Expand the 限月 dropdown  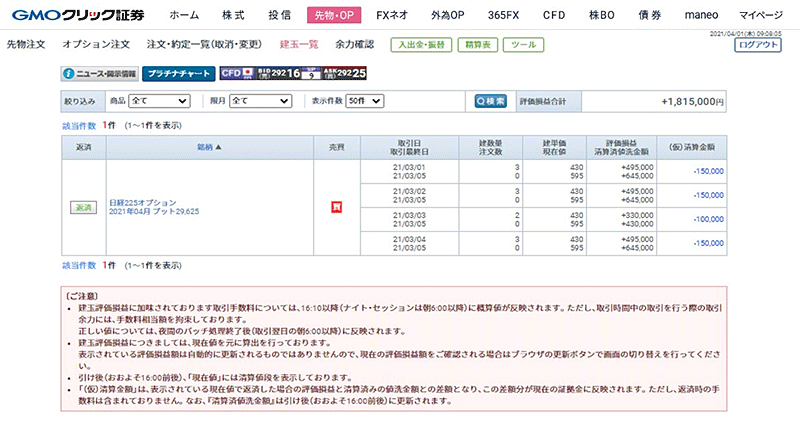pyautogui.click(x=265, y=101)
